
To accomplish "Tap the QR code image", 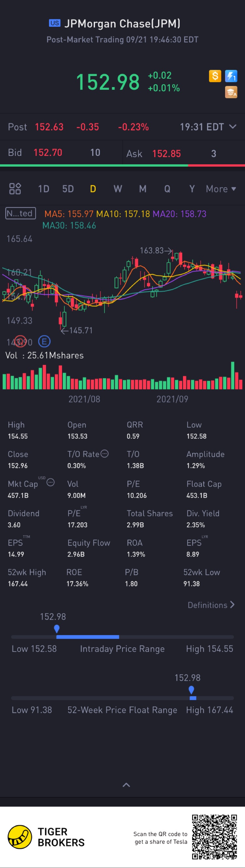I will point(215,837).
